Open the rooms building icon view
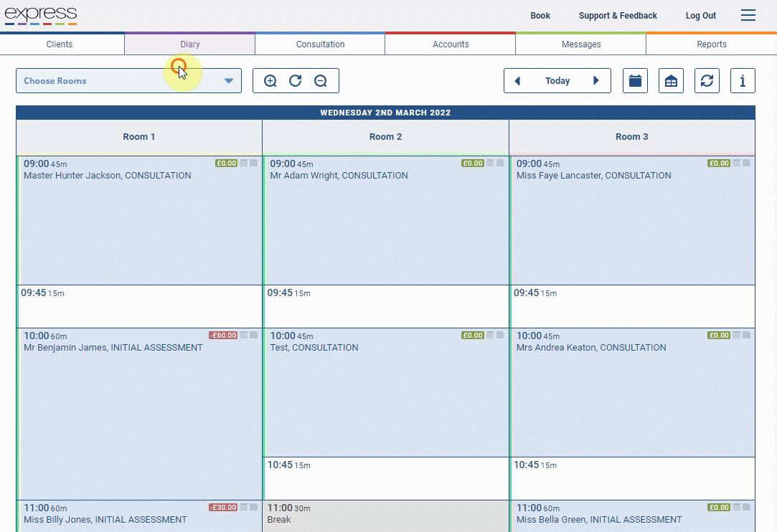This screenshot has width=777, height=532. tap(671, 81)
